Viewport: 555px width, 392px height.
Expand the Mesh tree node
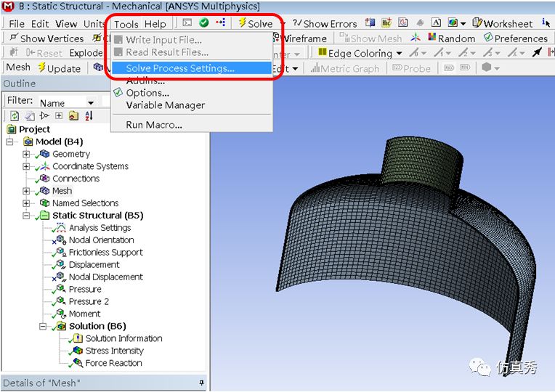[26, 191]
